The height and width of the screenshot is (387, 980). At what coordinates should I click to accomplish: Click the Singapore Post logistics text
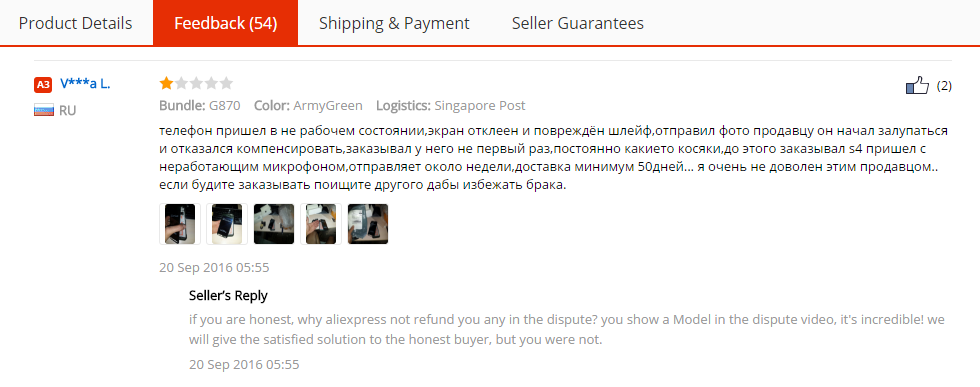coord(480,106)
